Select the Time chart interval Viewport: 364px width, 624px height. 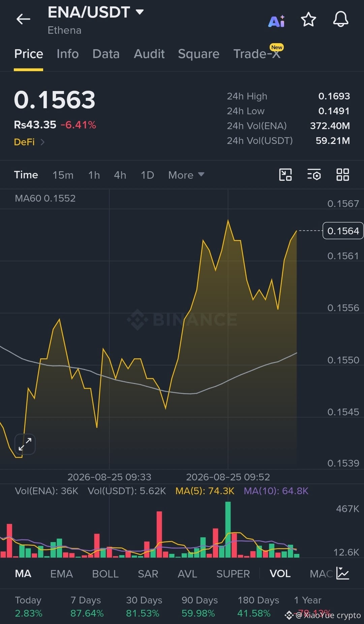pos(26,175)
